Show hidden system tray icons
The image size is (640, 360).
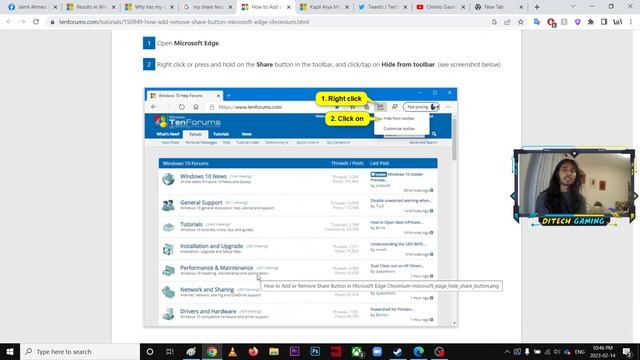[x=507, y=351]
